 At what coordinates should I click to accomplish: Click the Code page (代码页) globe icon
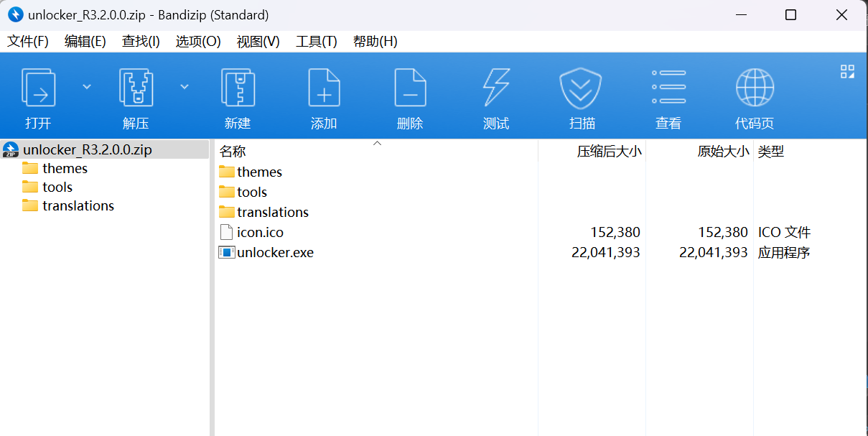(x=755, y=88)
